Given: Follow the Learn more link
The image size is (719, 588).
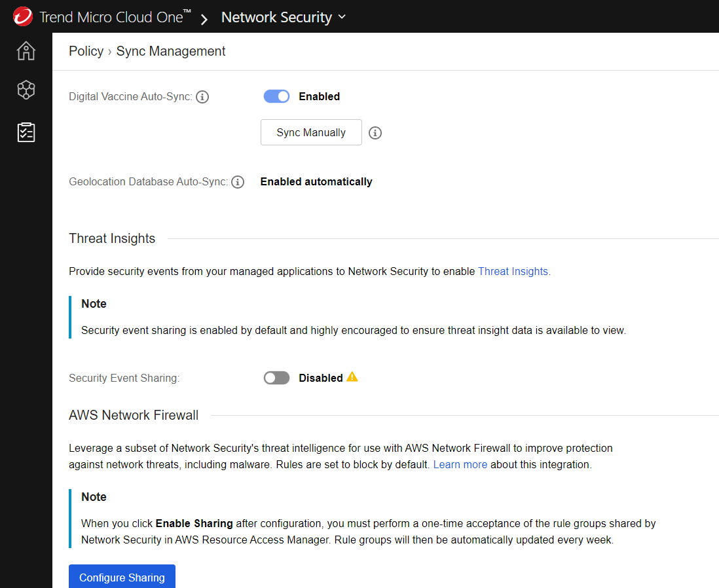Looking at the screenshot, I should 460,465.
